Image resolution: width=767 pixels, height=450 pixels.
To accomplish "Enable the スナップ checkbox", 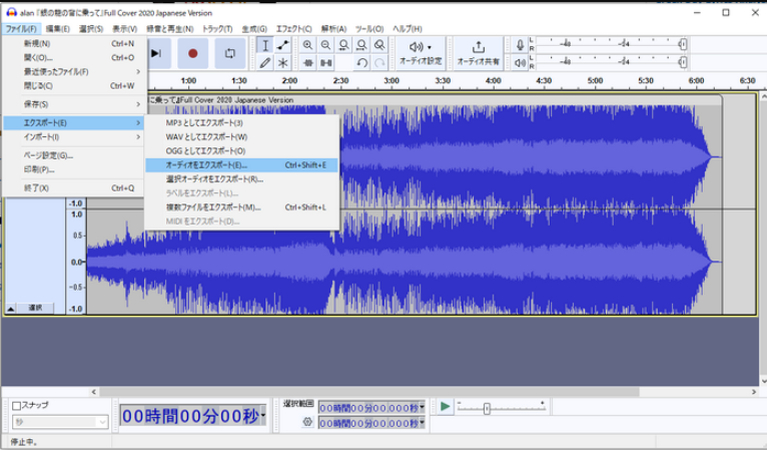I will (16, 405).
